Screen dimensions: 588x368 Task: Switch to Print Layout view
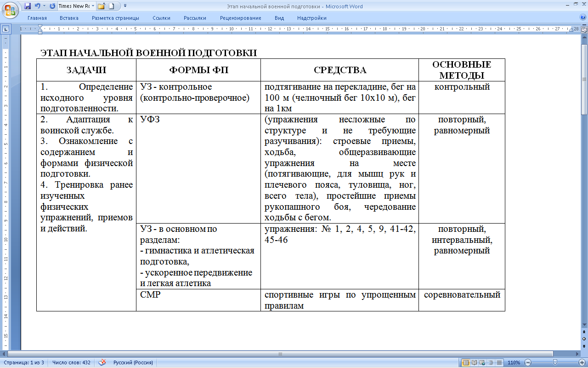(x=466, y=362)
